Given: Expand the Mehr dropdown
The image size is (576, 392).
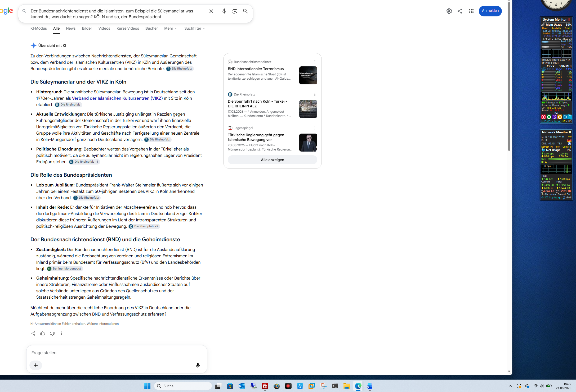Looking at the screenshot, I should point(171,28).
